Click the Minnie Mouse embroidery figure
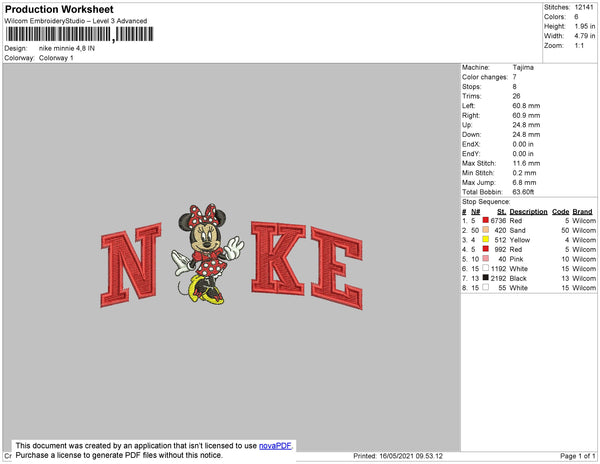The height and width of the screenshot is (464, 600). click(x=207, y=254)
